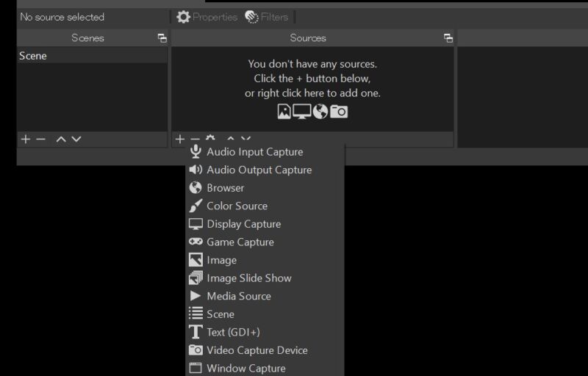This screenshot has height=376, width=588.
Task: Remove the selected scene with minus button
Action: tap(41, 139)
